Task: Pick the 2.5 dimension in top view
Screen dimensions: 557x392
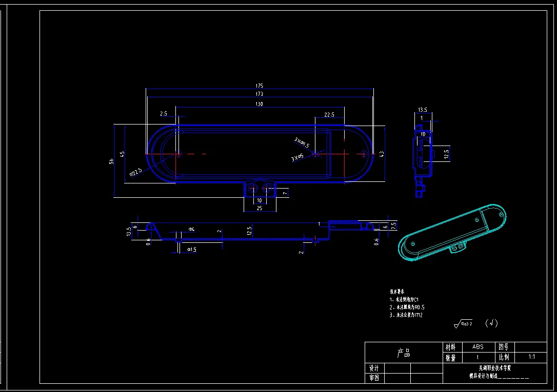Action: pos(164,114)
